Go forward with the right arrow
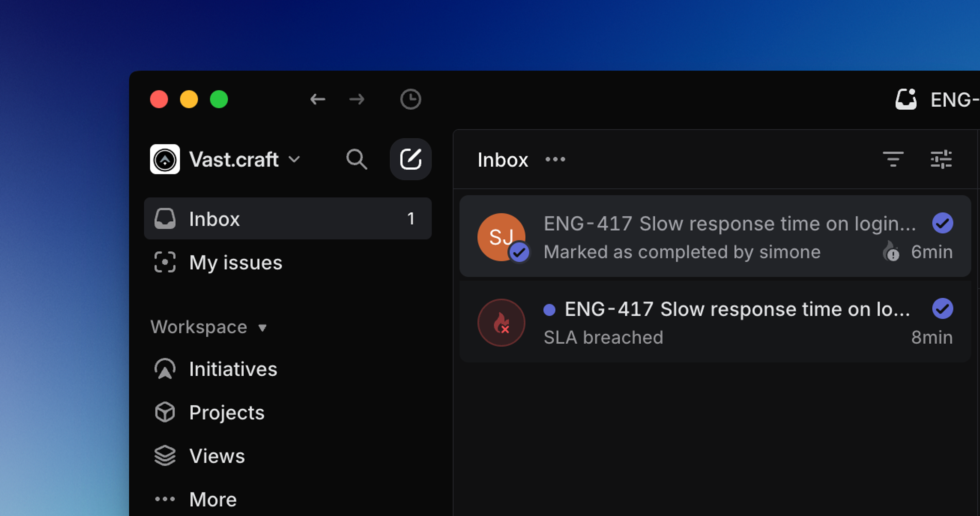 (357, 99)
